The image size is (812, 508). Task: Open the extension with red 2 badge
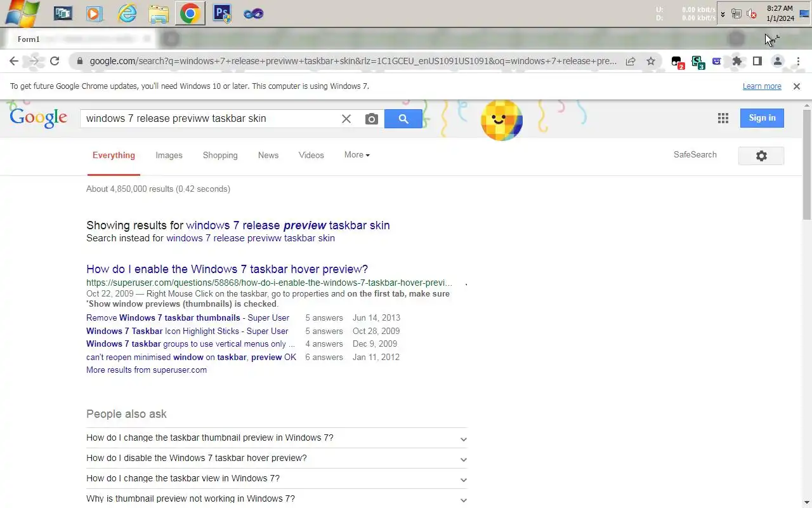(x=678, y=62)
